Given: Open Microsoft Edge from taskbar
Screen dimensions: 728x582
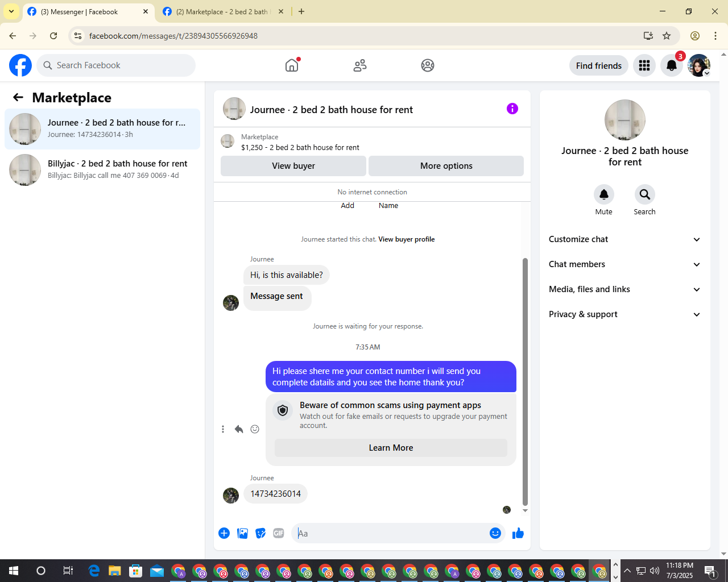Looking at the screenshot, I should (94, 571).
